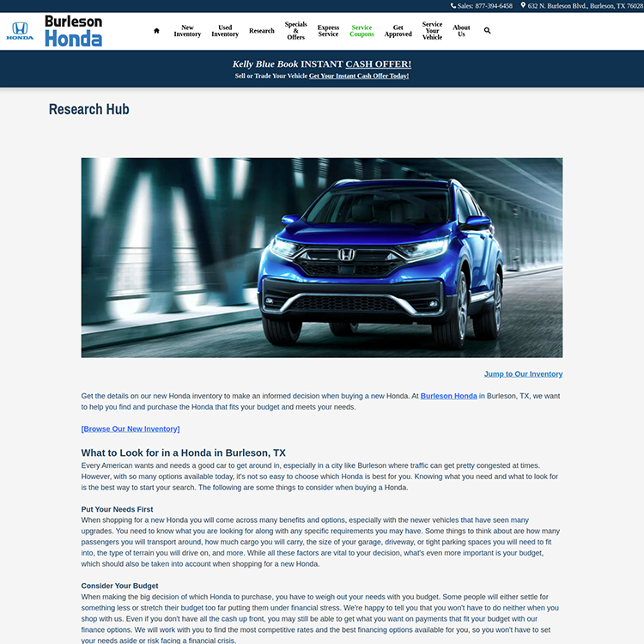This screenshot has width=644, height=644.
Task: Click the 'Consider Your Budget' subheading
Action: (x=119, y=586)
